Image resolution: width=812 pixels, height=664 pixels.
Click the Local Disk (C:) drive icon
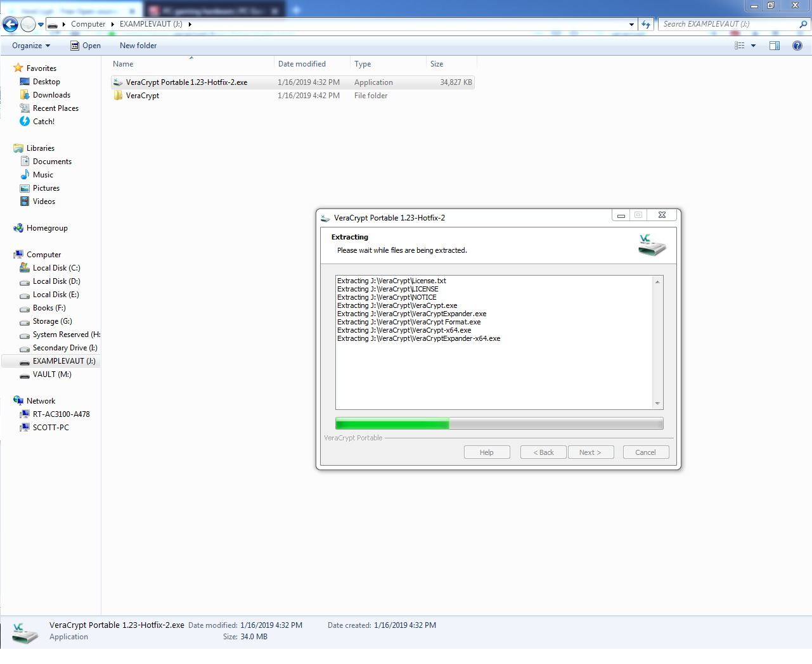25,268
